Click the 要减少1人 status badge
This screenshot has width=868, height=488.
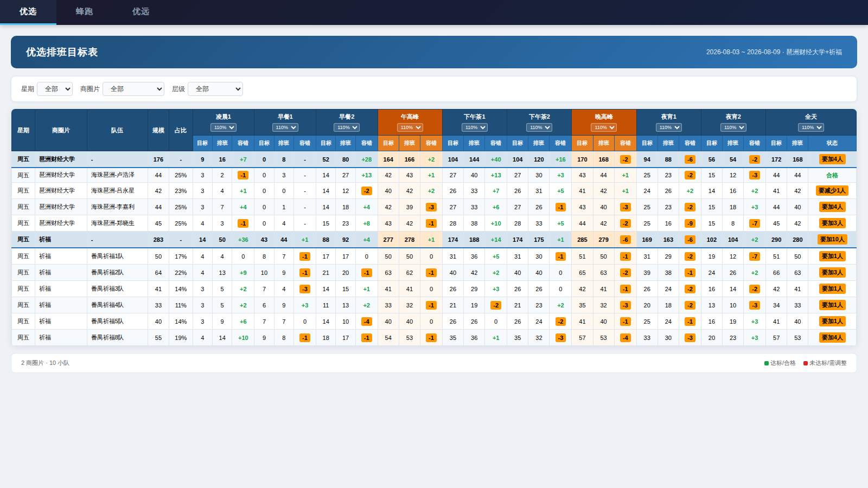click(x=832, y=191)
